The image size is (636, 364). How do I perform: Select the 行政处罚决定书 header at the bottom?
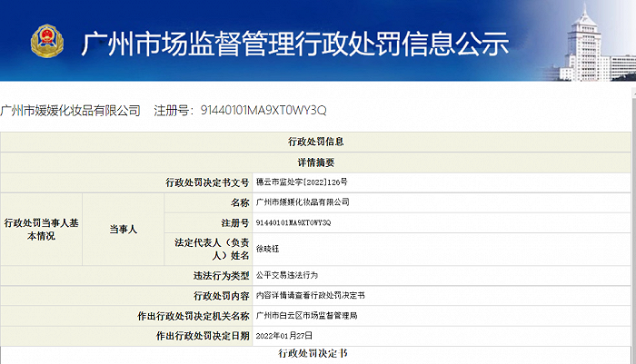coord(316,354)
